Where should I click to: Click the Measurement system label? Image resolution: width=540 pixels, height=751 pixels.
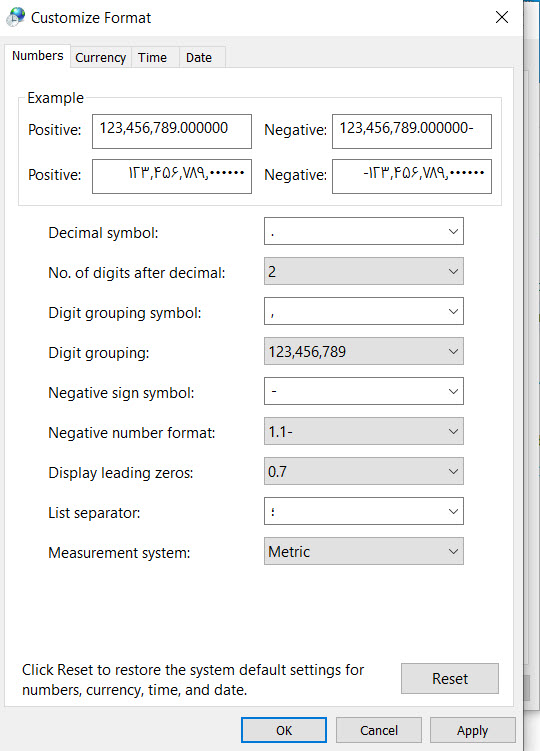pos(119,553)
